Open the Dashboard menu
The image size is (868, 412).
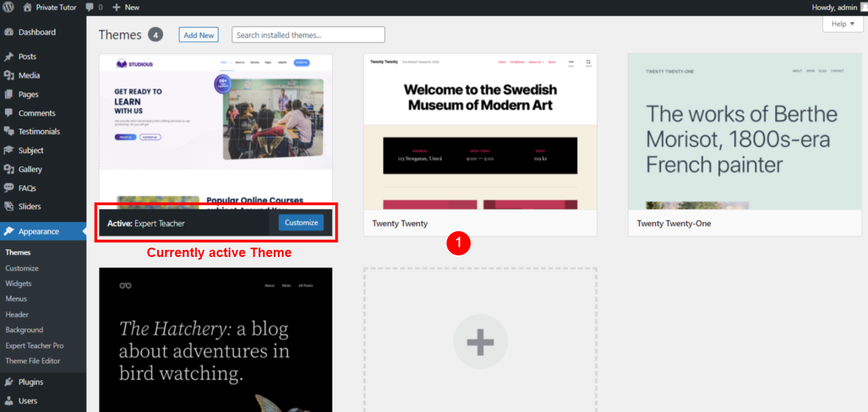[43, 32]
